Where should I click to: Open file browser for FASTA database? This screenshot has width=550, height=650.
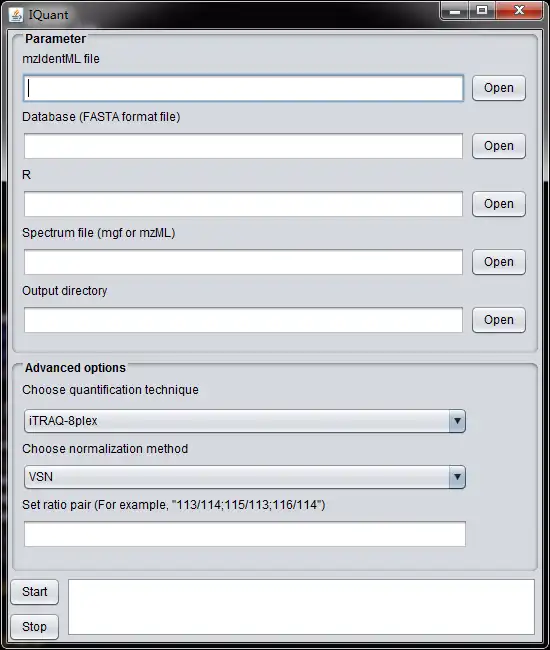point(499,146)
